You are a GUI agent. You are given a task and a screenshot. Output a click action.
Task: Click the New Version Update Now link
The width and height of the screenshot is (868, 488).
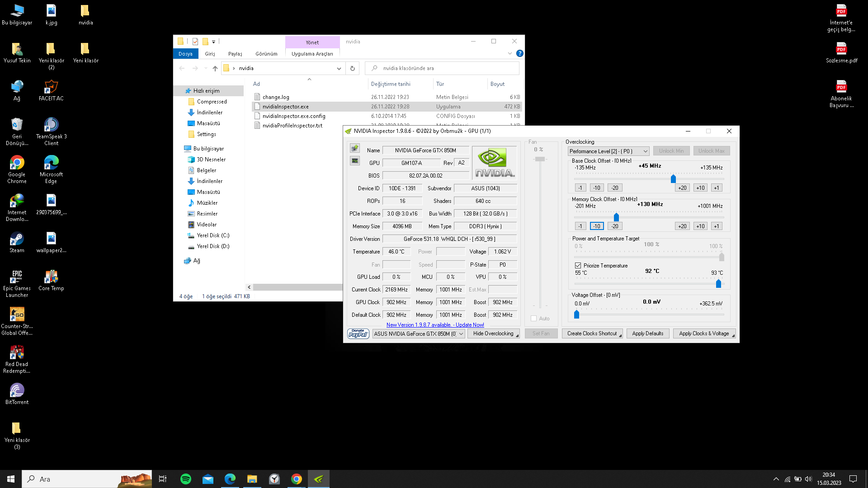tap(435, 325)
